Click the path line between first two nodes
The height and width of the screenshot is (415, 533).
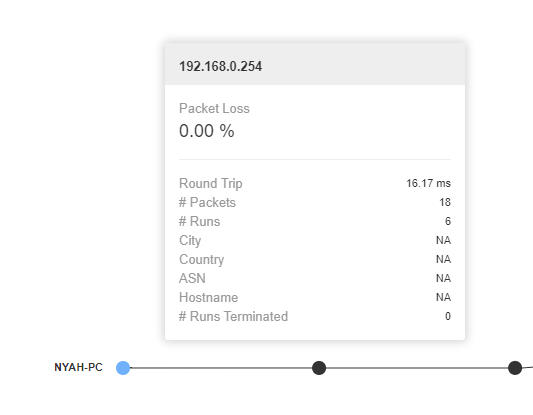coord(221,368)
